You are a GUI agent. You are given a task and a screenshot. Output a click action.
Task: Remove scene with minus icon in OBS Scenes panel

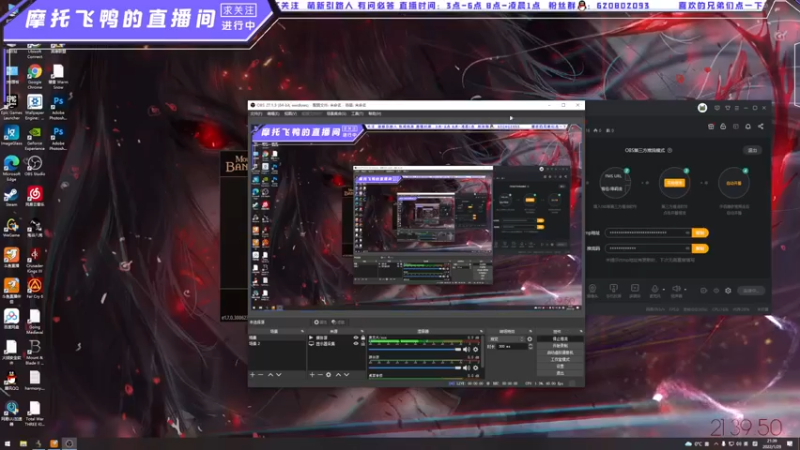(260, 374)
